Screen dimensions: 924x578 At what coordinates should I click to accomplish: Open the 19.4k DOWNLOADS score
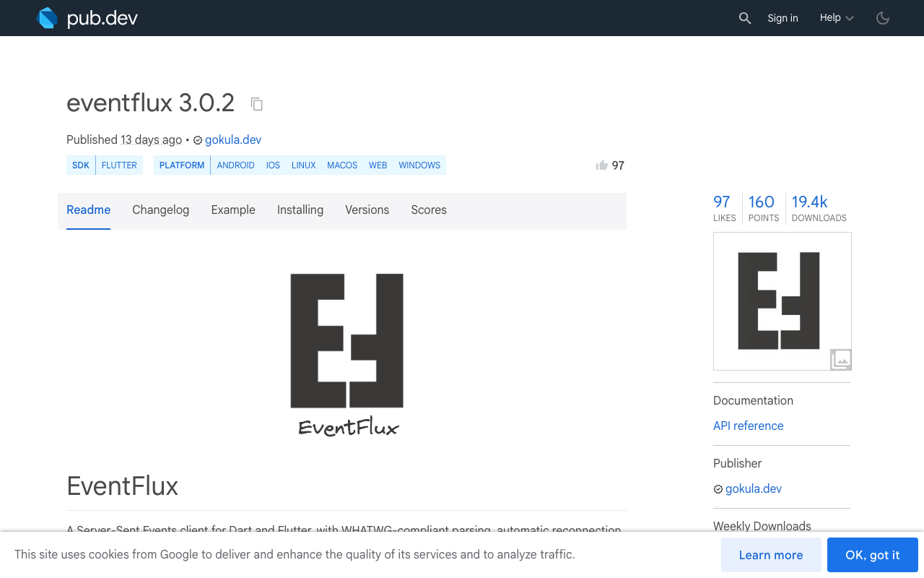point(819,208)
